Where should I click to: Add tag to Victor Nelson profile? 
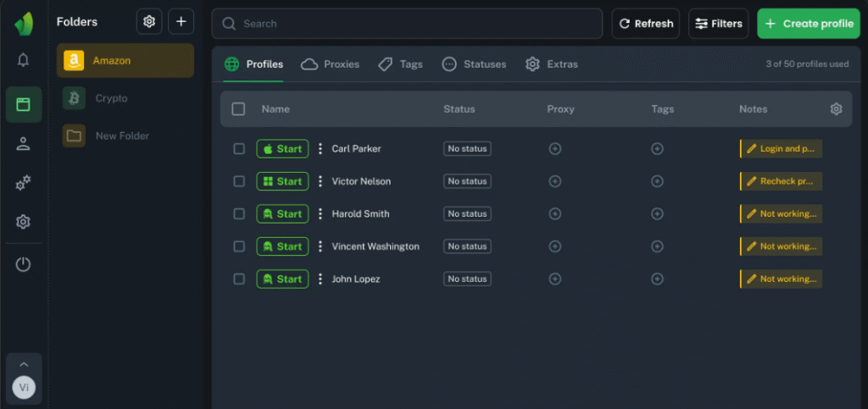tap(657, 181)
